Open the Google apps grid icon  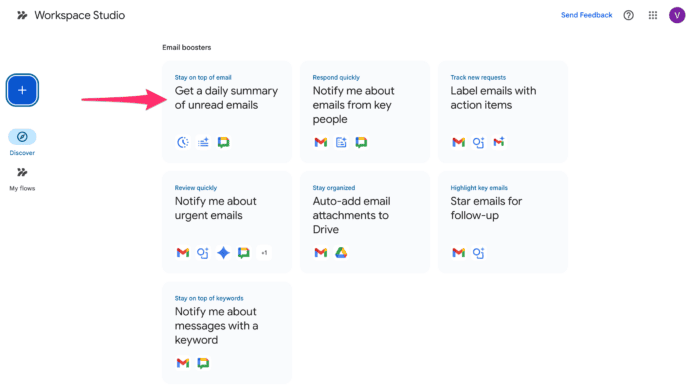coord(653,15)
